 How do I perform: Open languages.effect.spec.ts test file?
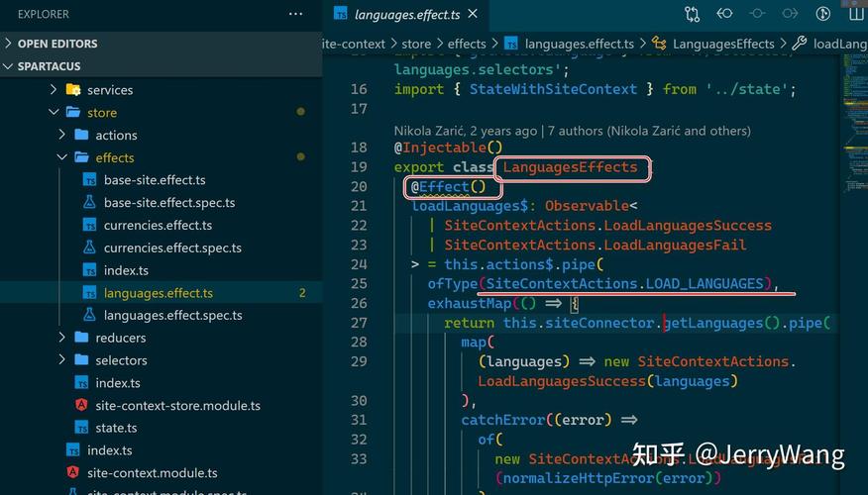click(x=172, y=315)
